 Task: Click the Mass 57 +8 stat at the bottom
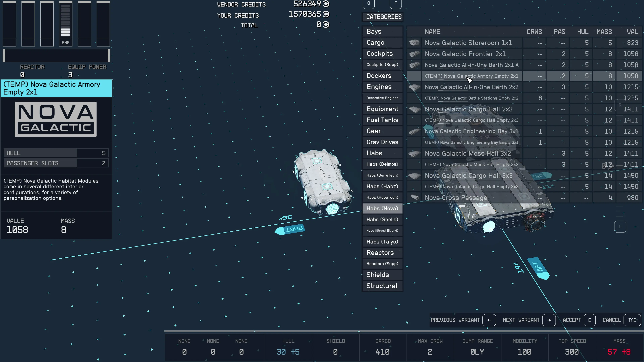pos(619,347)
